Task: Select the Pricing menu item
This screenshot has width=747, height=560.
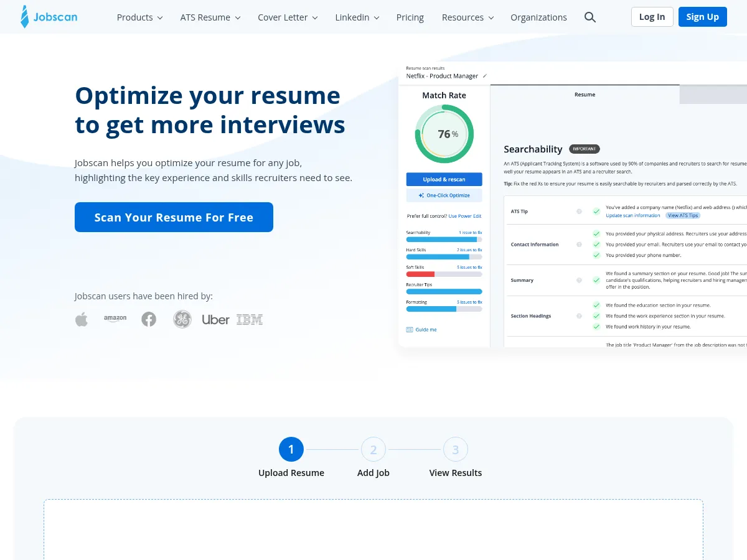Action: (x=410, y=17)
